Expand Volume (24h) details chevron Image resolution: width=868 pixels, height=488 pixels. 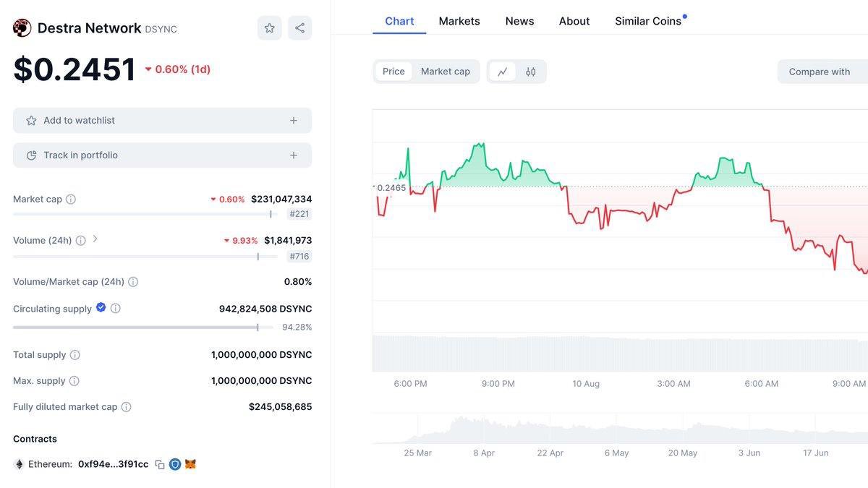pos(95,239)
